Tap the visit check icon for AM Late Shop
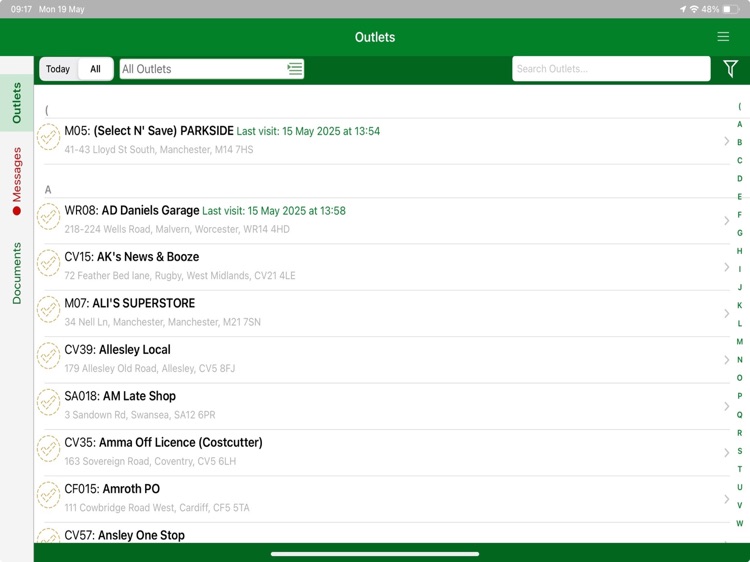This screenshot has width=750, height=562. (49, 402)
